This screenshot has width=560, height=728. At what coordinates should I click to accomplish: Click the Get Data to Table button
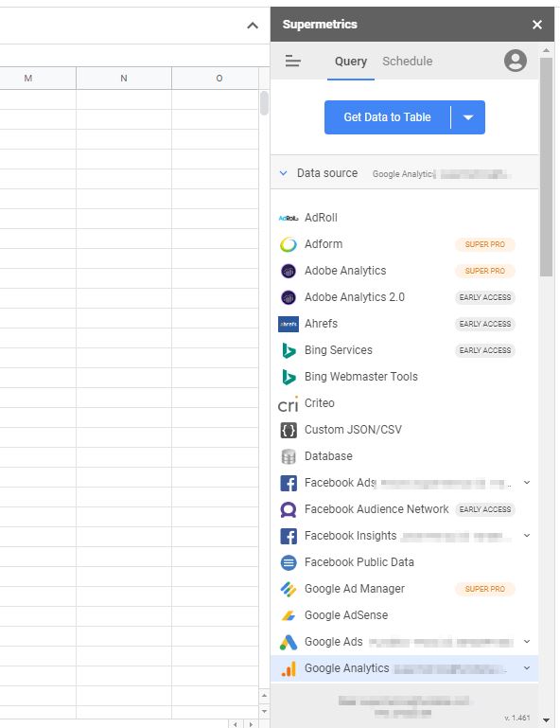[x=387, y=117]
